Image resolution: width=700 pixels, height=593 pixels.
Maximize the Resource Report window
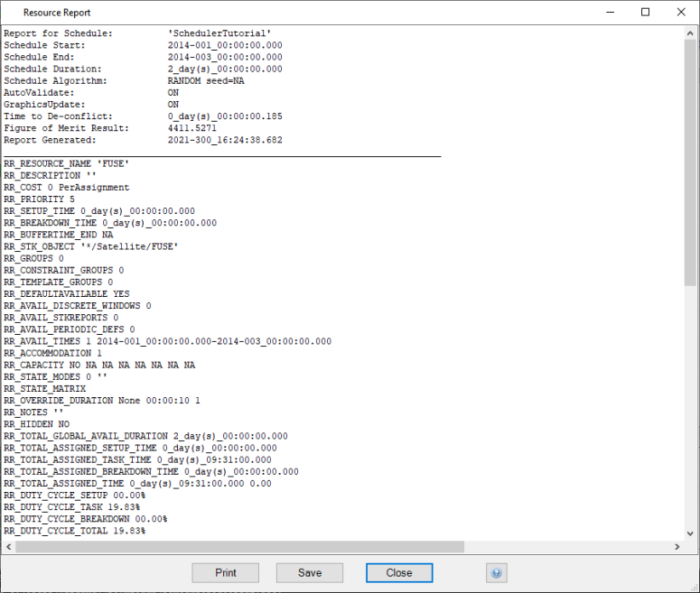pyautogui.click(x=645, y=13)
